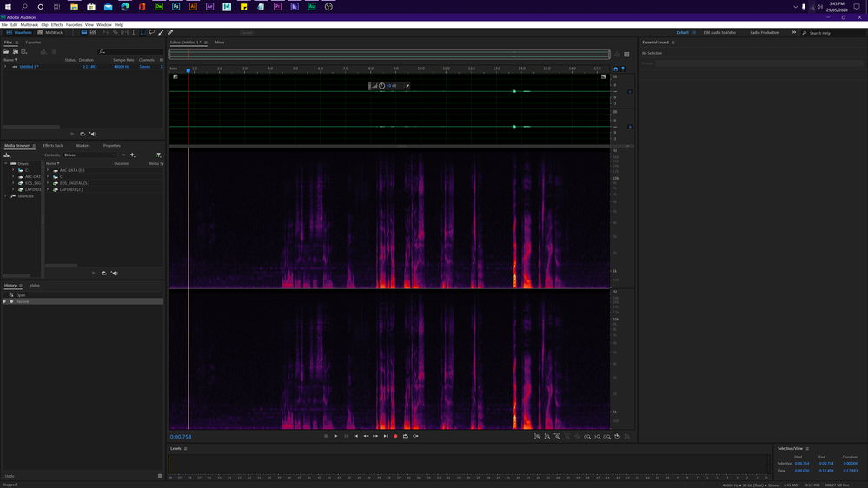Click Zoom In Amplitude icon
868x488 pixels.
(x=537, y=436)
